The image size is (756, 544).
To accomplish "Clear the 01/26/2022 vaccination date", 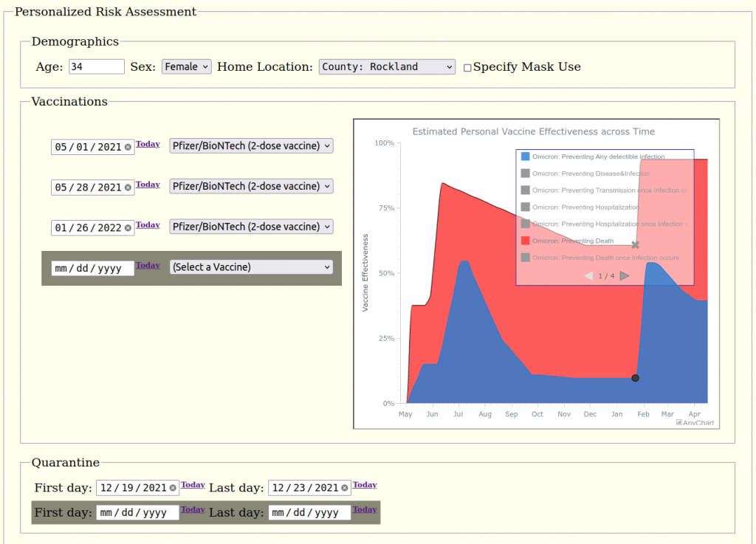I will [128, 227].
